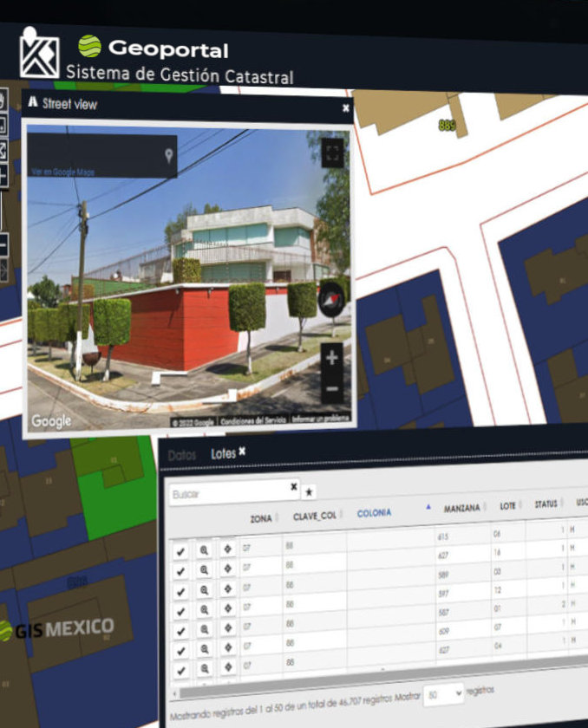This screenshot has height=728, width=588.
Task: Toggle fullscreen in Street view panel
Action: pyautogui.click(x=332, y=153)
